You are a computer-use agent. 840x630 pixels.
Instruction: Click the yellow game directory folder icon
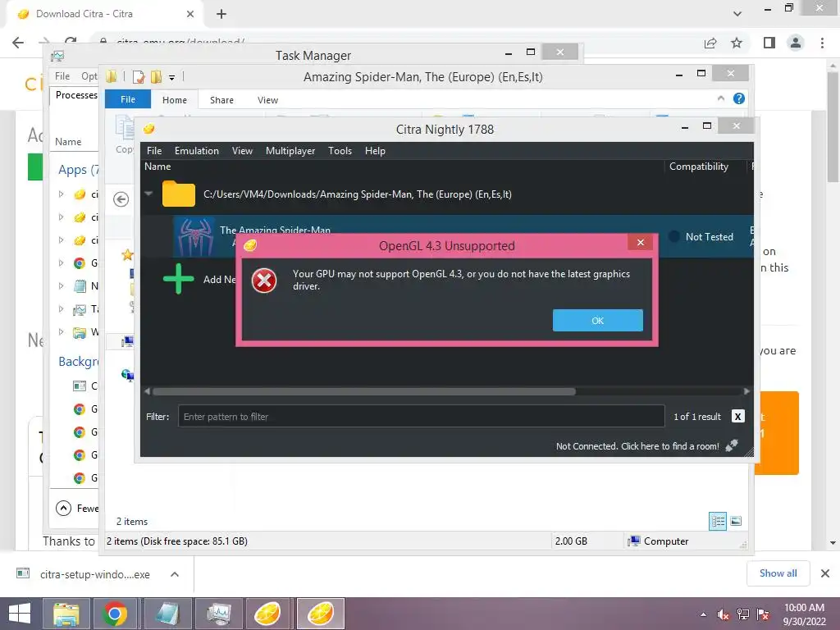pyautogui.click(x=178, y=194)
